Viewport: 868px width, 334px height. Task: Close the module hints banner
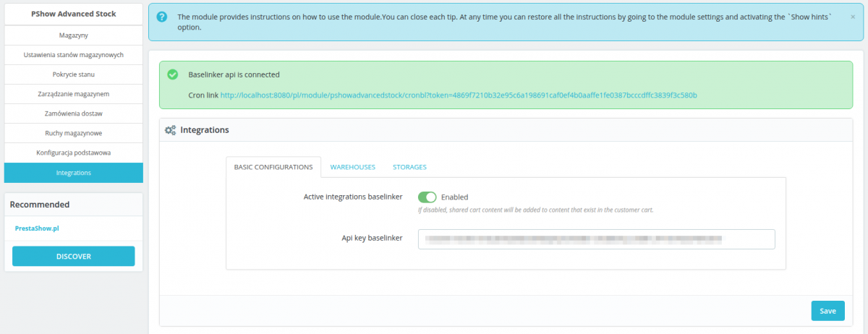click(x=852, y=16)
